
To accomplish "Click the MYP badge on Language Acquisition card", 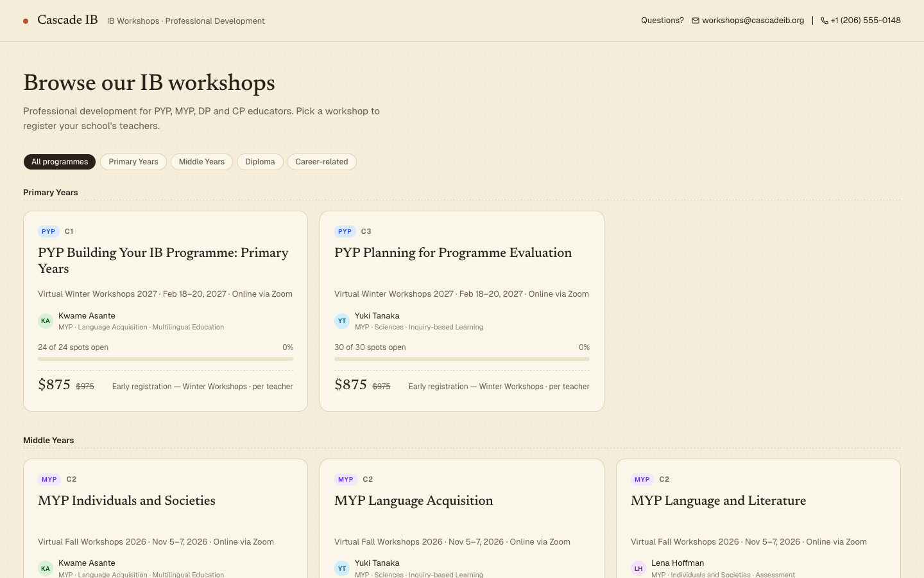I will point(346,480).
